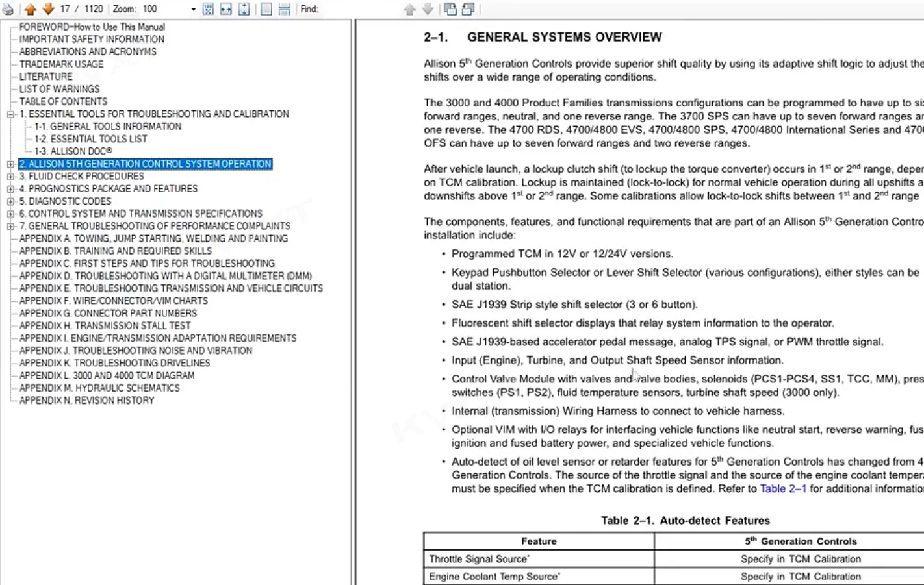Switch to continuous page view icon
The height and width of the screenshot is (585, 924).
[x=284, y=9]
